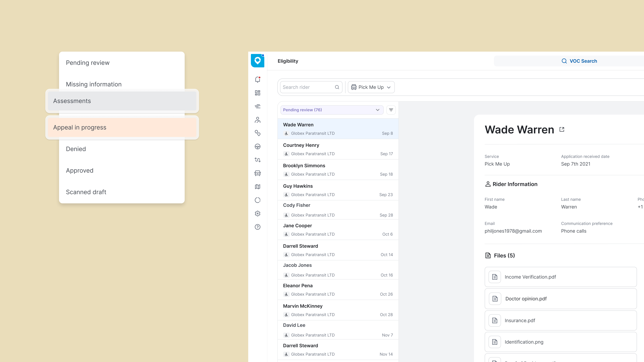This screenshot has width=644, height=362.
Task: Open Wade Warren in external link icon
Action: (x=562, y=129)
